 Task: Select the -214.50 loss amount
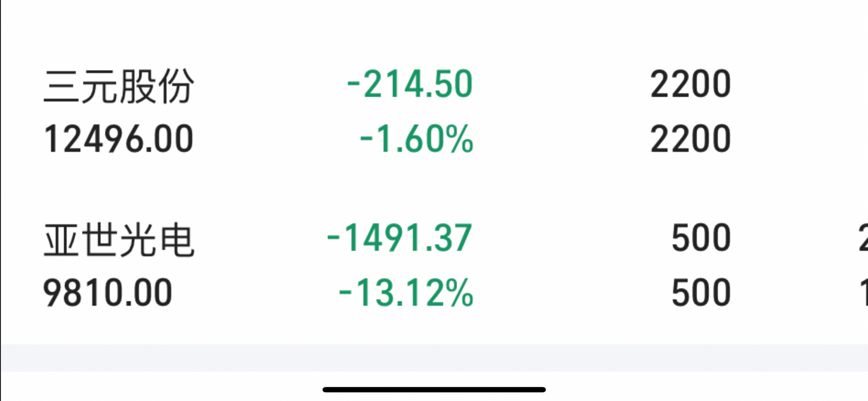(x=410, y=84)
